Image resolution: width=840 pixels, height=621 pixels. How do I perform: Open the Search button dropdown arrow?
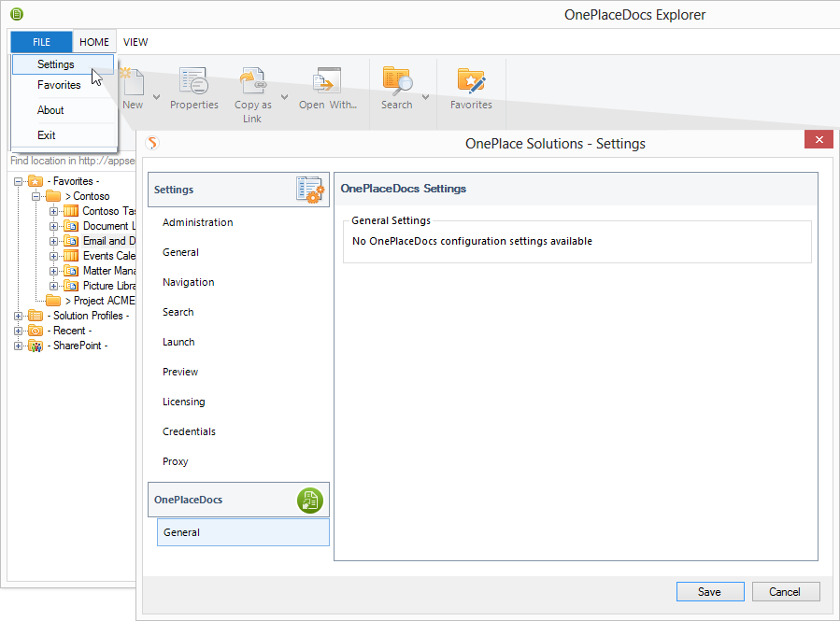click(x=426, y=96)
